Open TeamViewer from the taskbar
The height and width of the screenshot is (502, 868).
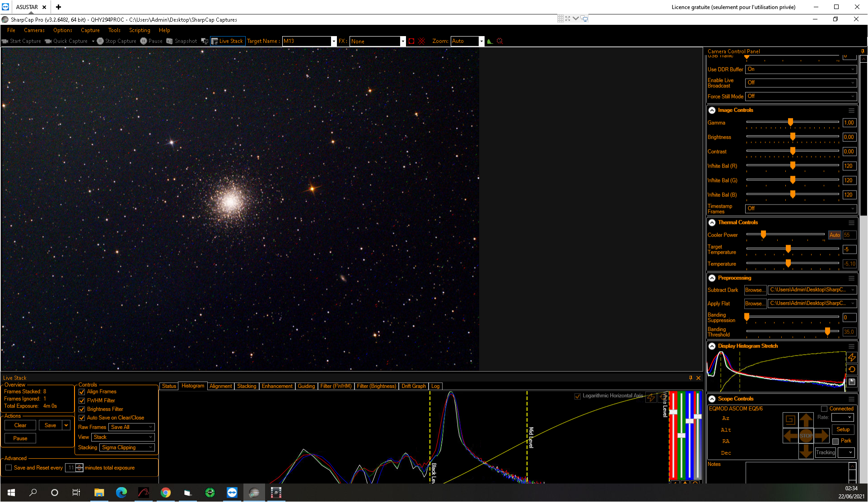pos(232,493)
